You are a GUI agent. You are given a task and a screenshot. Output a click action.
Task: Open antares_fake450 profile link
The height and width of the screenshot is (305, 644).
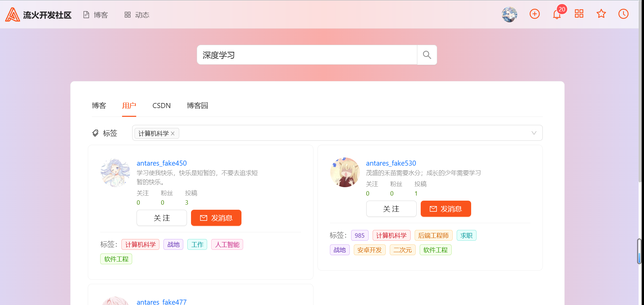[x=162, y=163]
